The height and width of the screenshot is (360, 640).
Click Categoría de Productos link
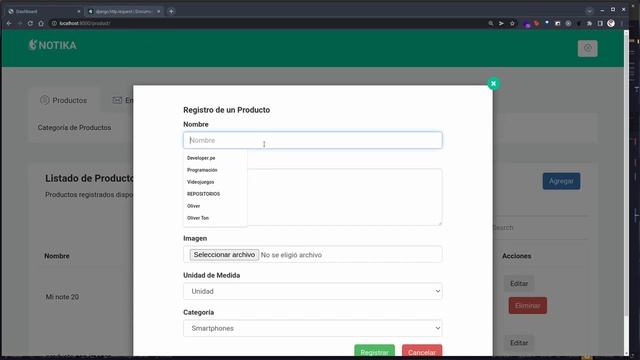point(74,128)
